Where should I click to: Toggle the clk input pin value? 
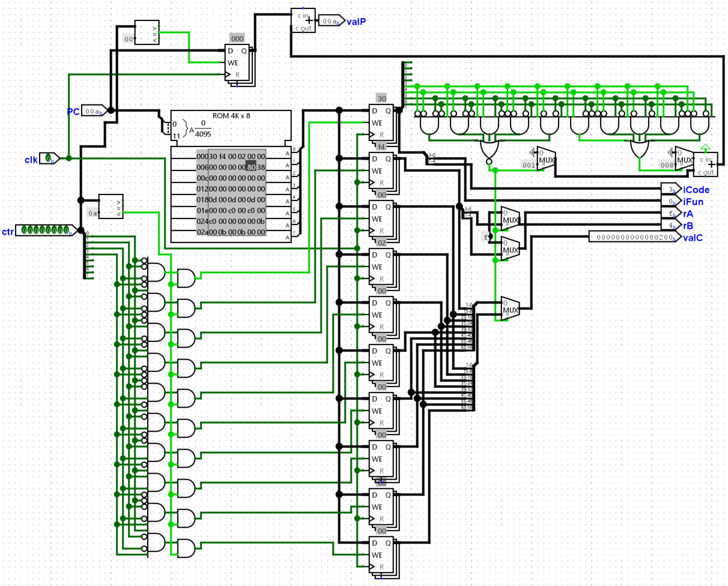pos(49,158)
